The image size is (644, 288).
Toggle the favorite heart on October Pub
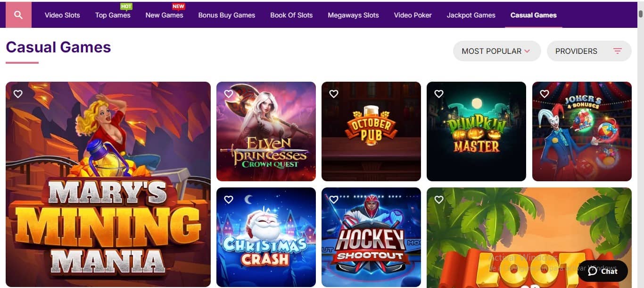click(334, 93)
